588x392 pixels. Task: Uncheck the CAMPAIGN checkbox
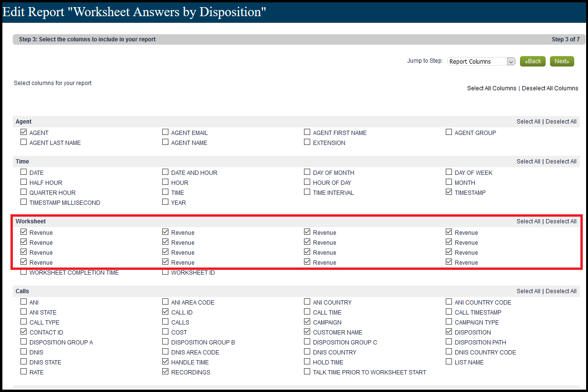(307, 322)
